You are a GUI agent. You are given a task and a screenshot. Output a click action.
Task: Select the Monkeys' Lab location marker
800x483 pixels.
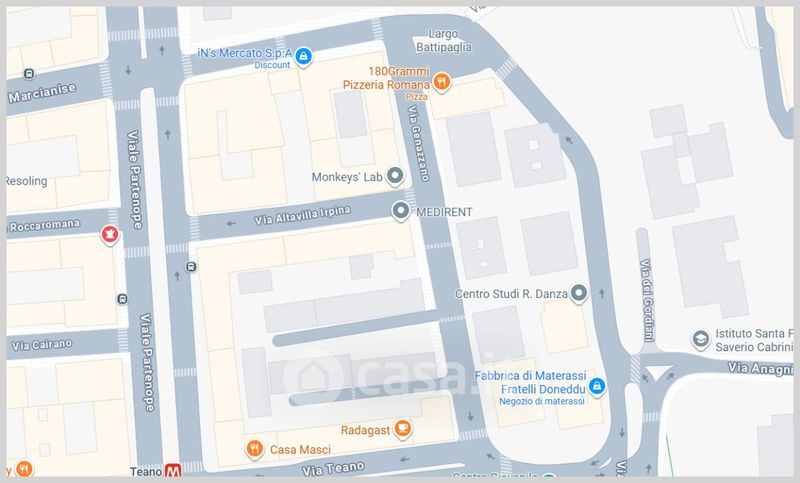394,176
